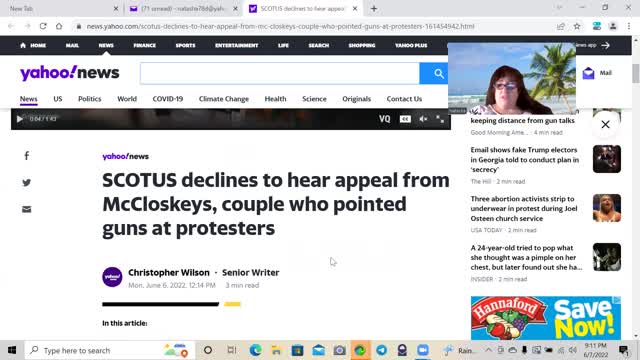
Task: Bookmark this page with star icon
Action: (577, 26)
